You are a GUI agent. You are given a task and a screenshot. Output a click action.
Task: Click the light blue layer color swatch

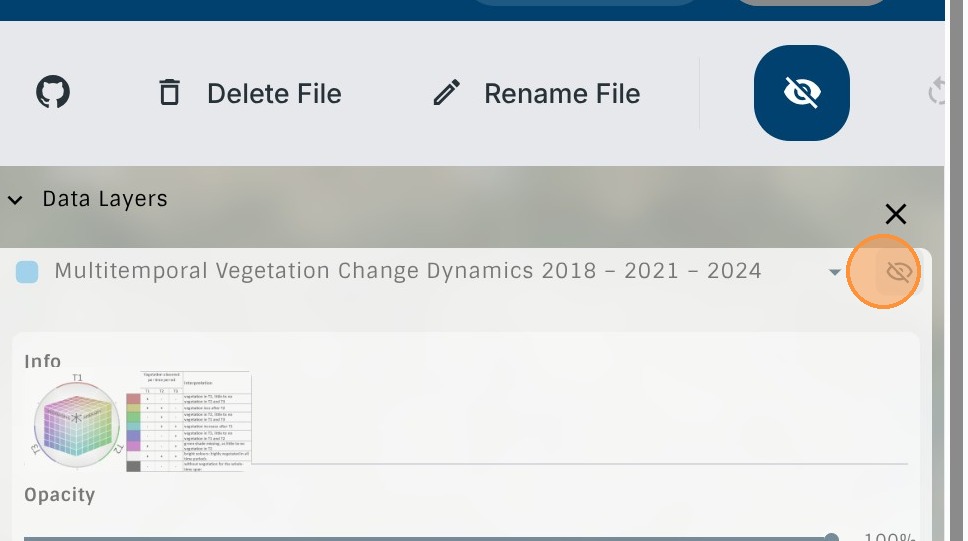tap(27, 272)
